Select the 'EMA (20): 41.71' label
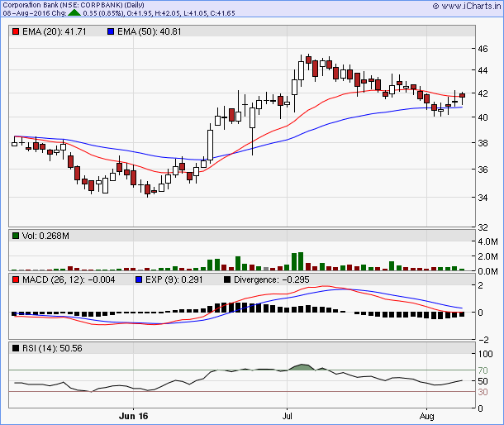The width and height of the screenshot is (504, 425). (x=55, y=31)
